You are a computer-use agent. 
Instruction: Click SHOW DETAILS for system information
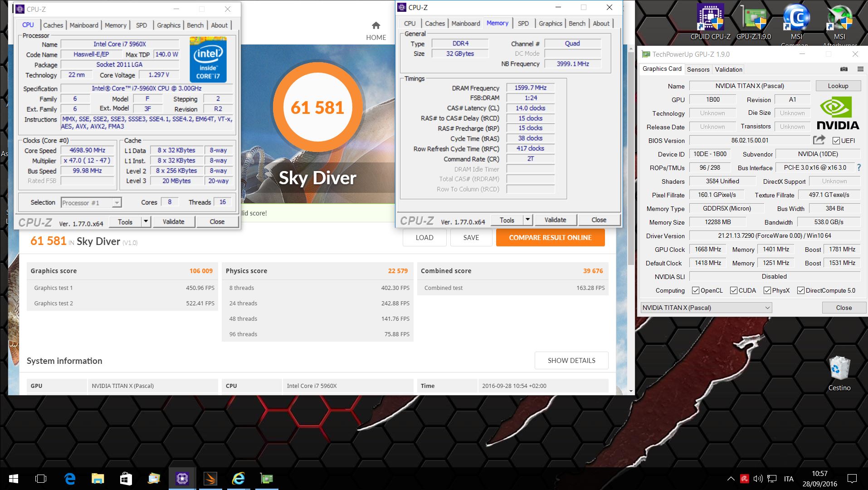pos(571,361)
